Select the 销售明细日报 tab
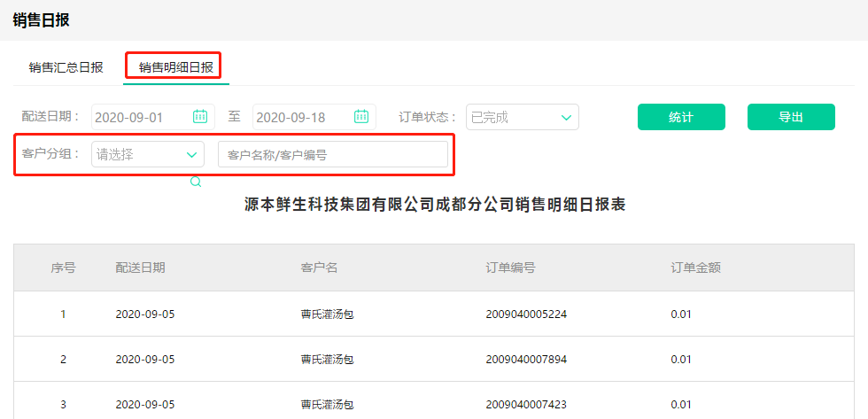868x419 pixels. pyautogui.click(x=175, y=67)
